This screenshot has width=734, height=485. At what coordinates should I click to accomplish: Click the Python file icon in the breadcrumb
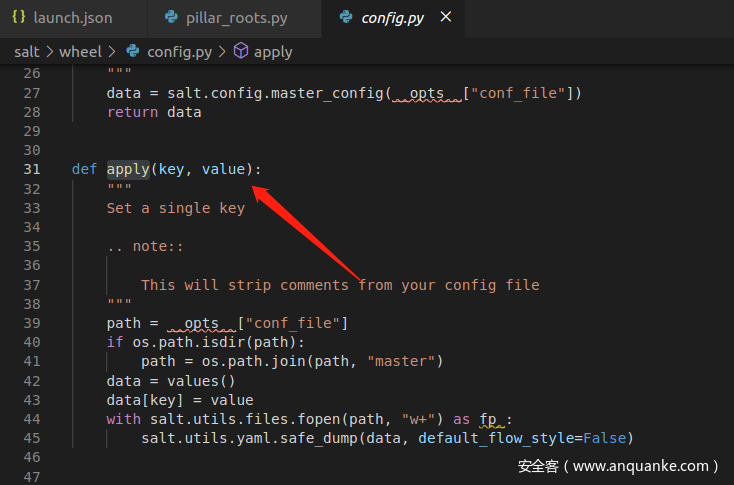coord(132,51)
